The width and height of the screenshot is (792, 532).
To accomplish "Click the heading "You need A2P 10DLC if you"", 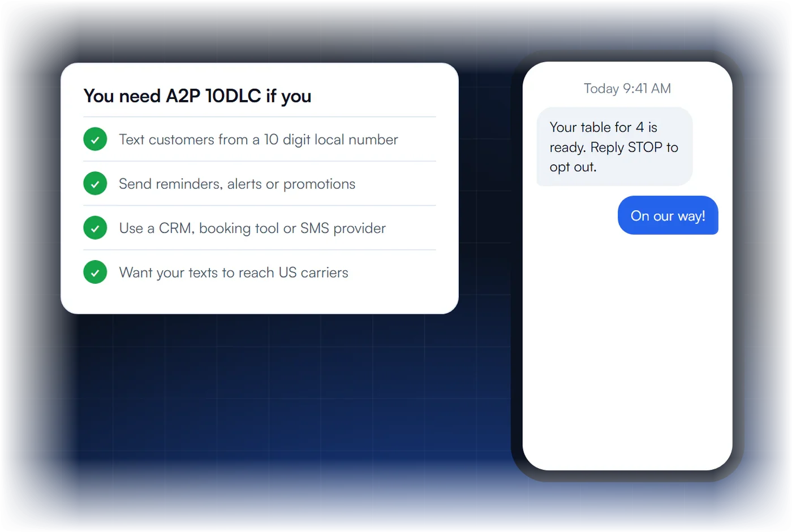I will 197,96.
